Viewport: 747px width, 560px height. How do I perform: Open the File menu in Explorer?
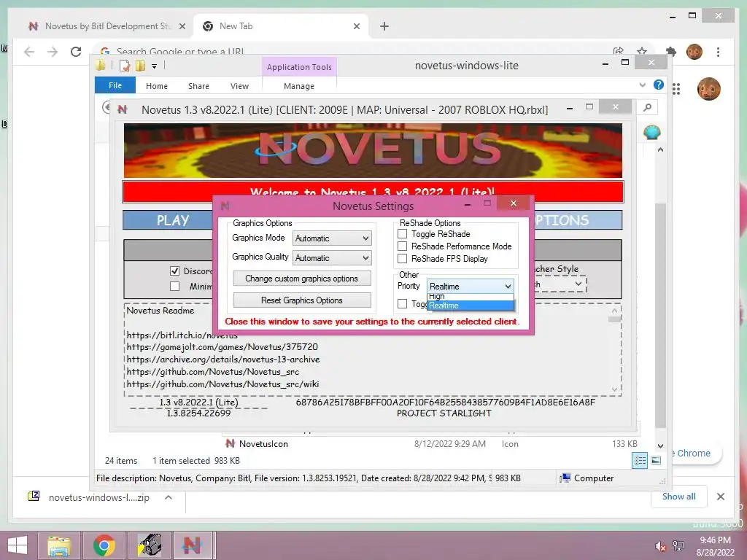click(115, 85)
